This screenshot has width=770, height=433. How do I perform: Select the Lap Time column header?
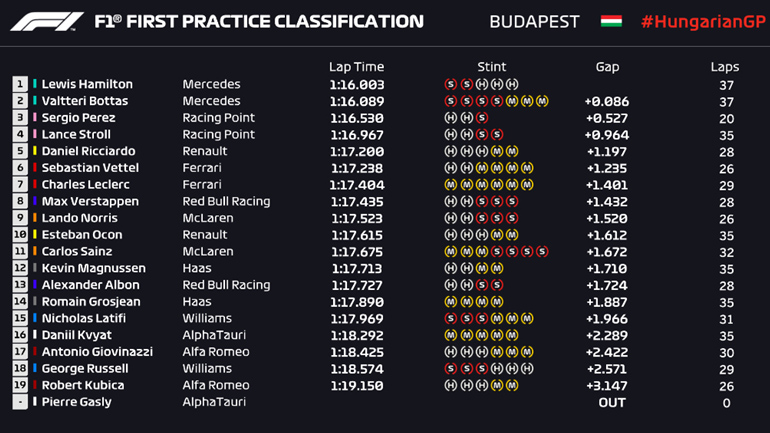coord(355,67)
